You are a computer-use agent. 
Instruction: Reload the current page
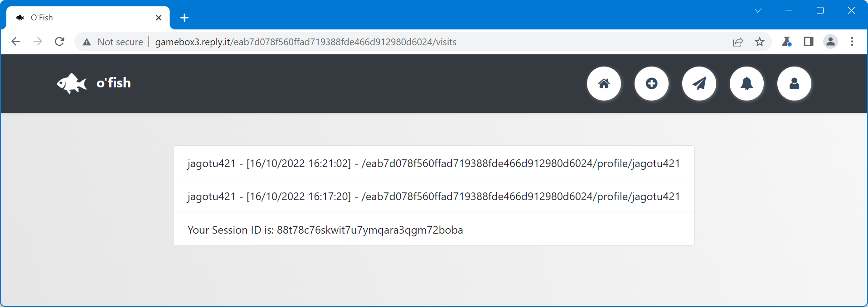point(59,42)
